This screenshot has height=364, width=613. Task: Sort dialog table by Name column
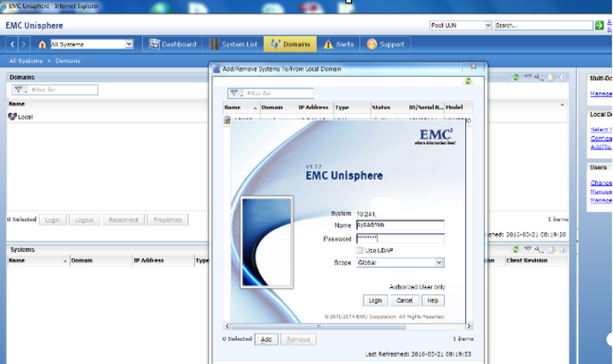pos(241,108)
